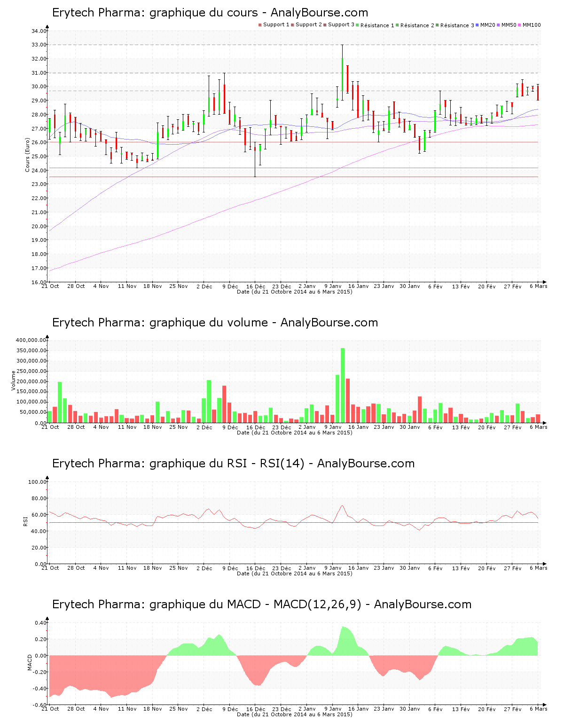564x728 pixels.
Task: Click the 400,000.00 volume axis label
Action: coord(31,340)
